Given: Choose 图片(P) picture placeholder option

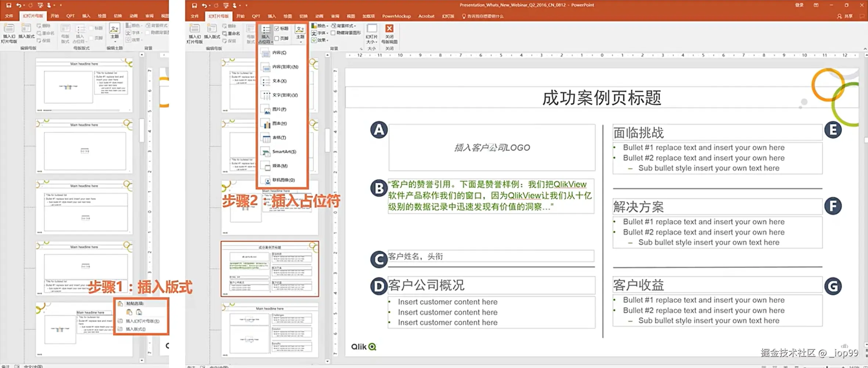Looking at the screenshot, I should (x=282, y=109).
